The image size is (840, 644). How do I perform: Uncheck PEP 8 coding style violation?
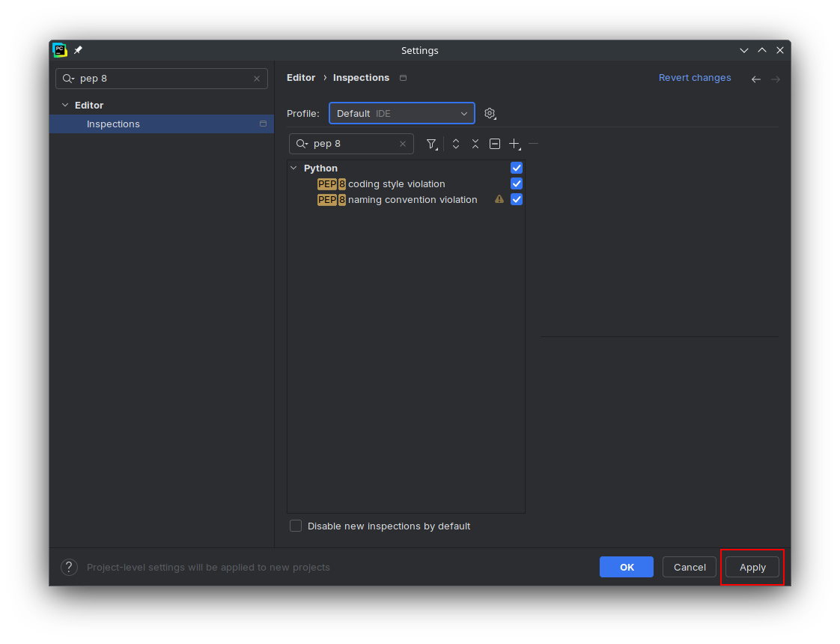point(517,183)
